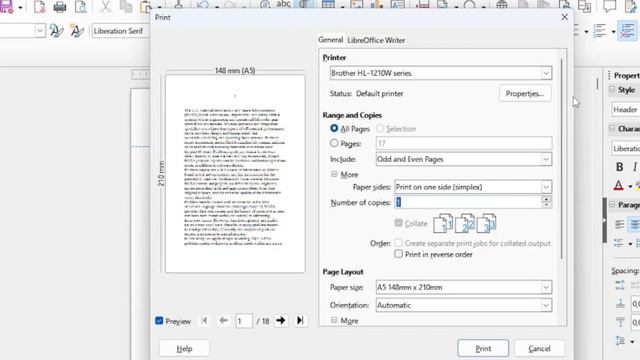Click Align Left icon in sidebar Paragraph section
The width and height of the screenshot is (640, 360).
(x=620, y=224)
